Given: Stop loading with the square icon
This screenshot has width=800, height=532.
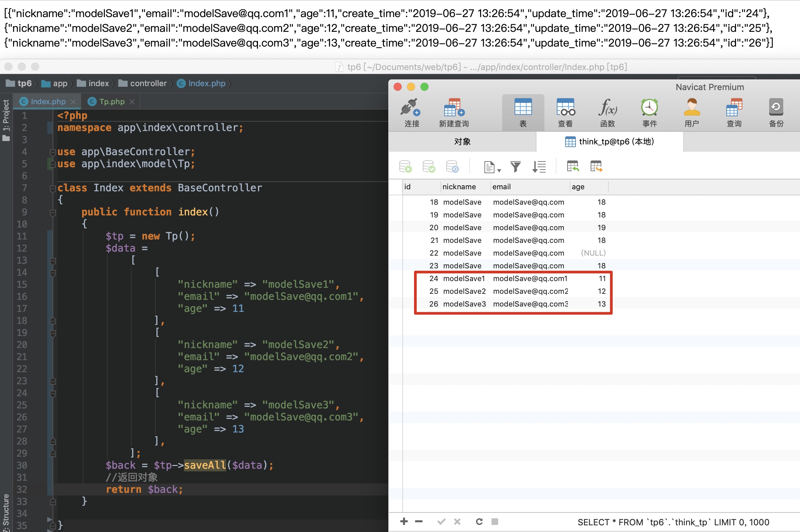Looking at the screenshot, I should pyautogui.click(x=495, y=522).
